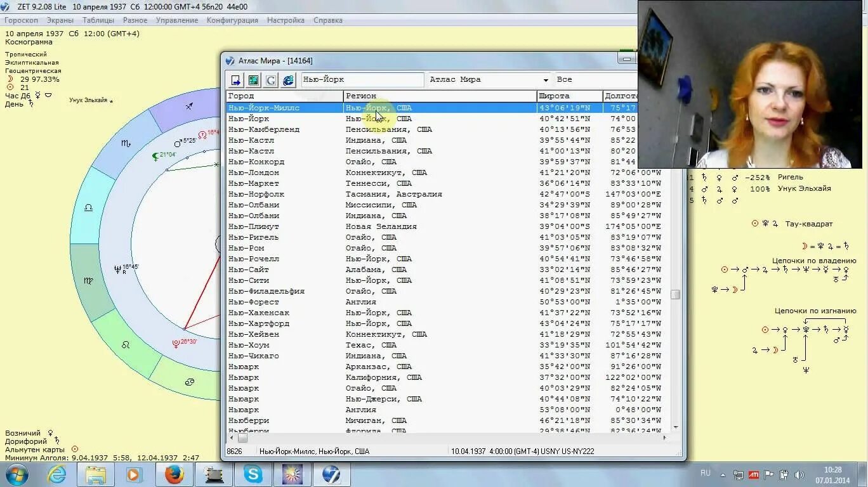Click the G search icon in atlas toolbar

pos(271,80)
